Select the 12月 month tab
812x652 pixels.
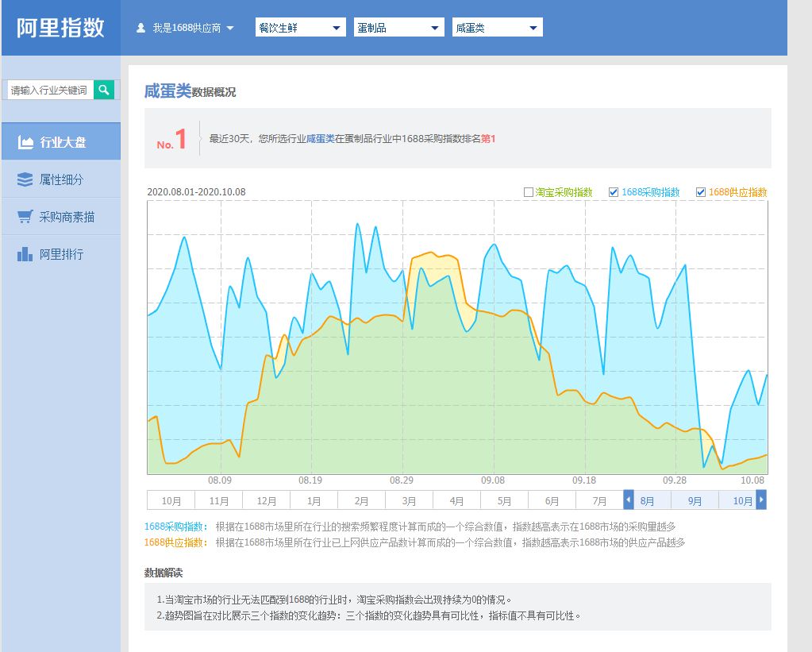point(265,500)
